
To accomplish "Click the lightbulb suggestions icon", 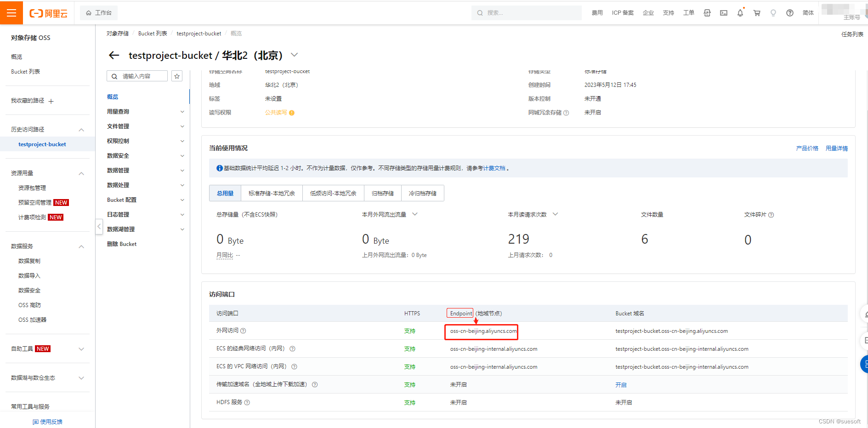I will pyautogui.click(x=773, y=13).
